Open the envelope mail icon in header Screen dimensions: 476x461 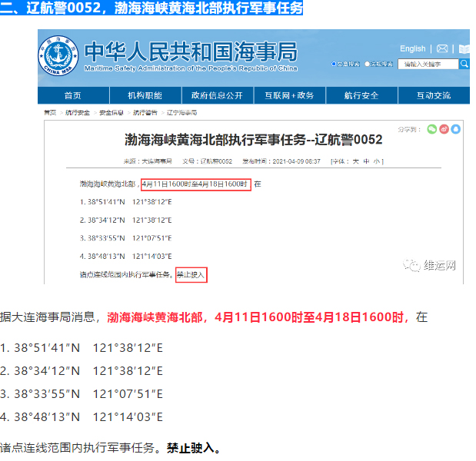coord(442,48)
